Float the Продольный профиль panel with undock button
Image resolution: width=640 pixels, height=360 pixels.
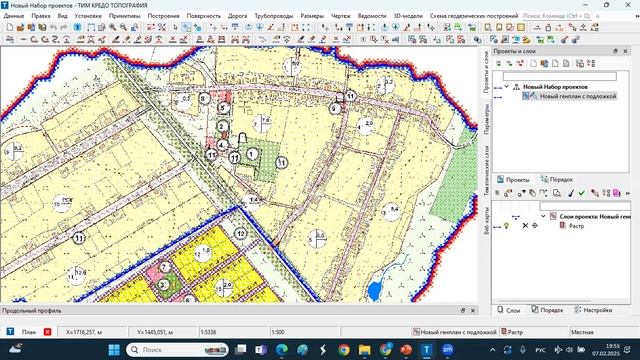[x=463, y=311]
